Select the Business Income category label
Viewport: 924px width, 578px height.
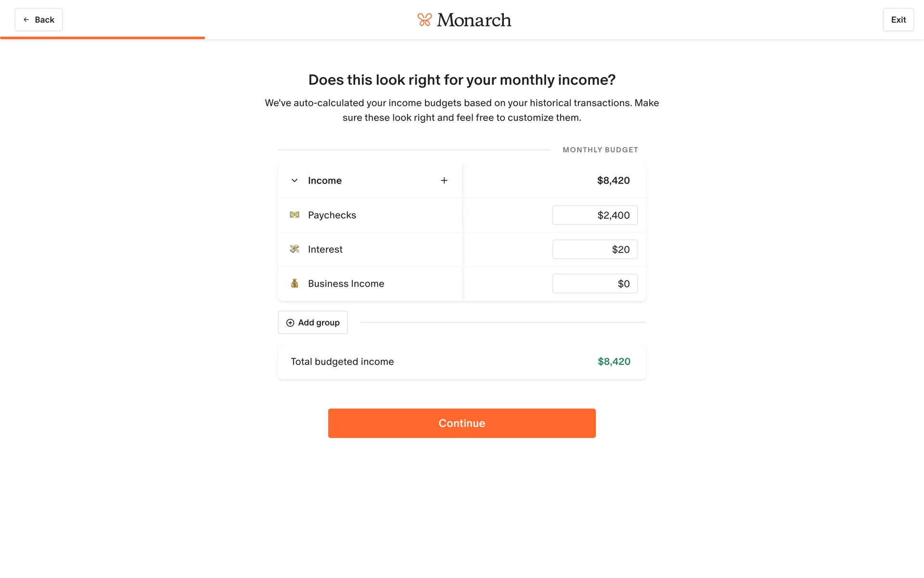point(346,284)
